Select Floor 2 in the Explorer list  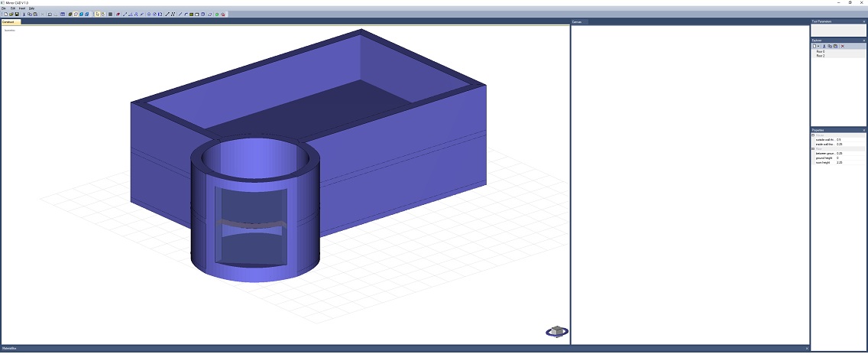(821, 56)
